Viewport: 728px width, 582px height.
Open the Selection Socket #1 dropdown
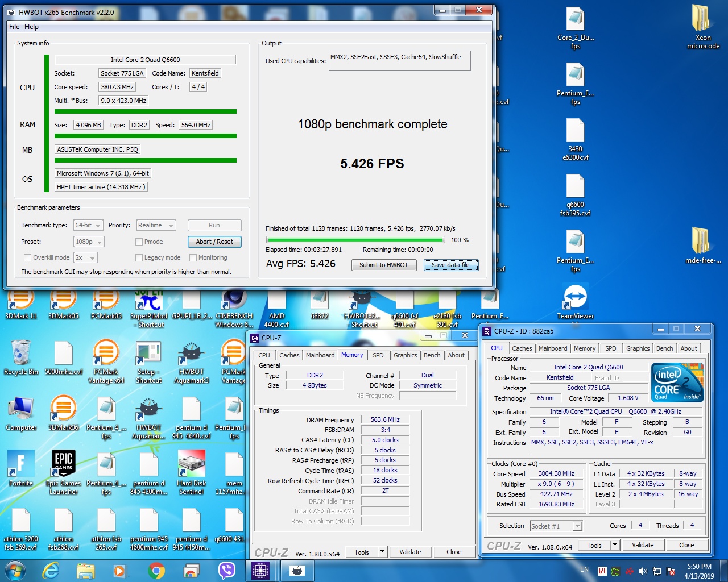(x=556, y=526)
